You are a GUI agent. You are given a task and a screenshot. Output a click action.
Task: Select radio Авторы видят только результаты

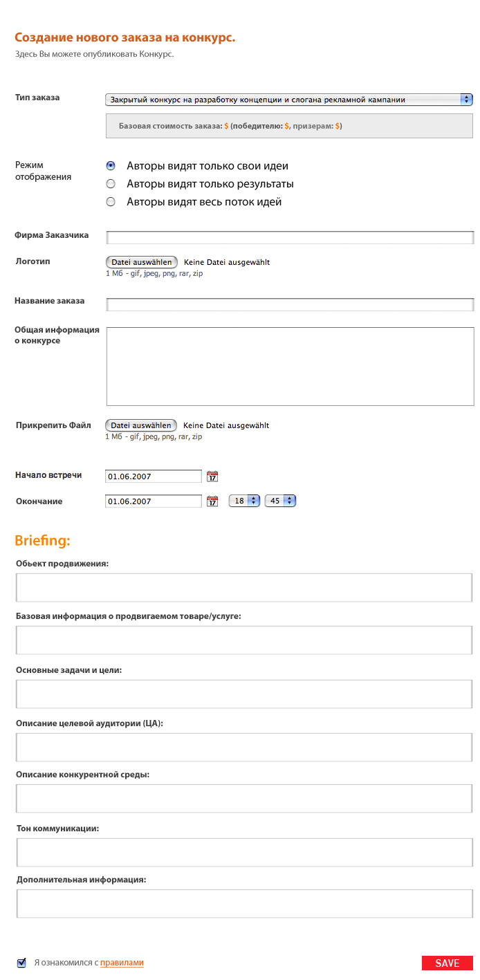click(x=110, y=183)
